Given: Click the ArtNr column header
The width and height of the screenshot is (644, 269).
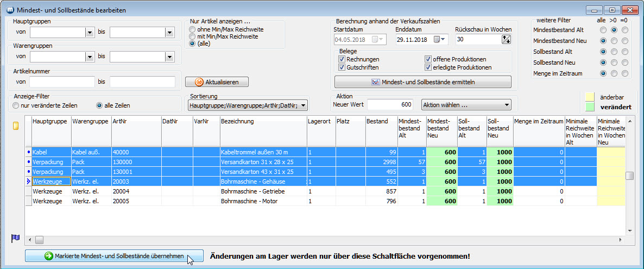Looking at the screenshot, I should click(x=136, y=122).
